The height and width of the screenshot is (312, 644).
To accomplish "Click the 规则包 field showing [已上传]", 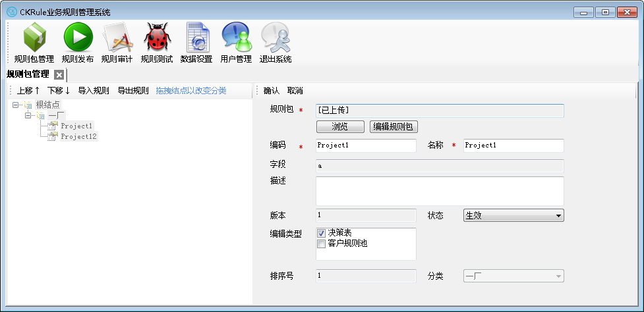I will point(440,111).
